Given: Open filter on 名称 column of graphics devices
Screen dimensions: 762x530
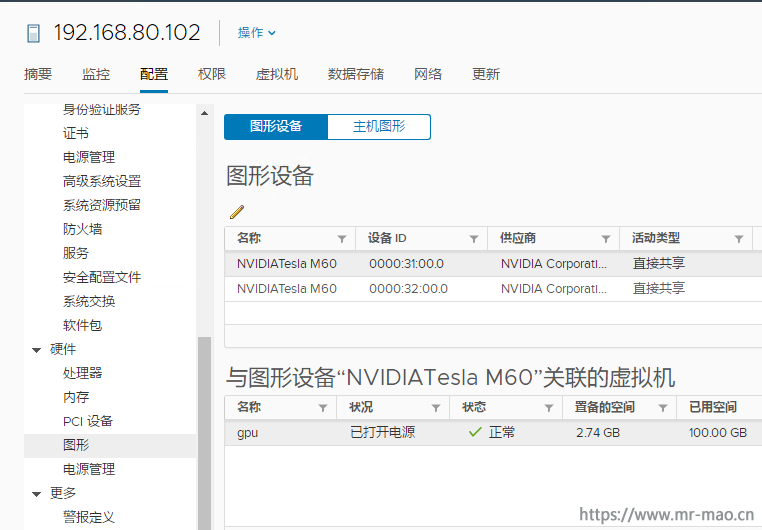Looking at the screenshot, I should click(x=342, y=239).
